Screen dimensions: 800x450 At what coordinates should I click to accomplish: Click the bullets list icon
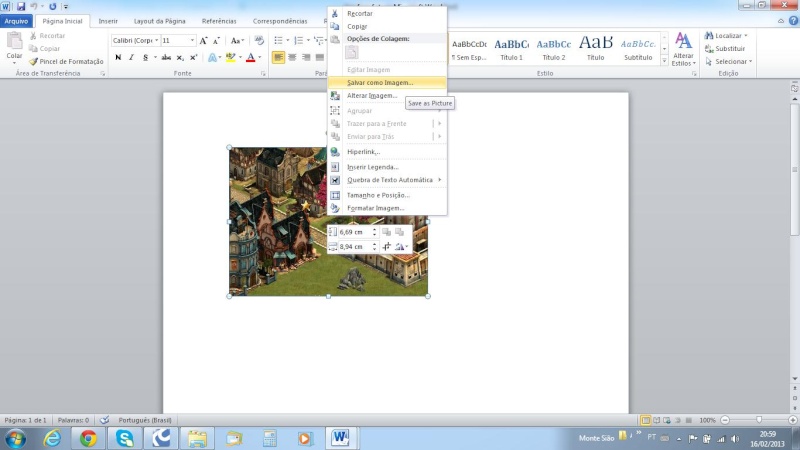[278, 40]
